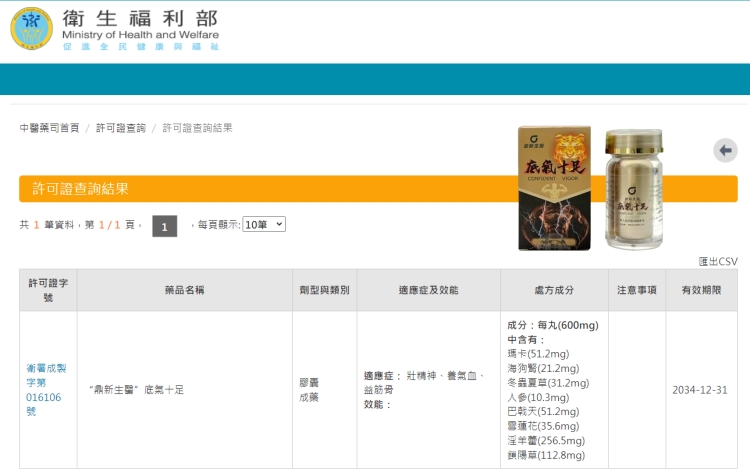Click the 處方成分 column header
Viewport: 750px width, 471px height.
(554, 290)
